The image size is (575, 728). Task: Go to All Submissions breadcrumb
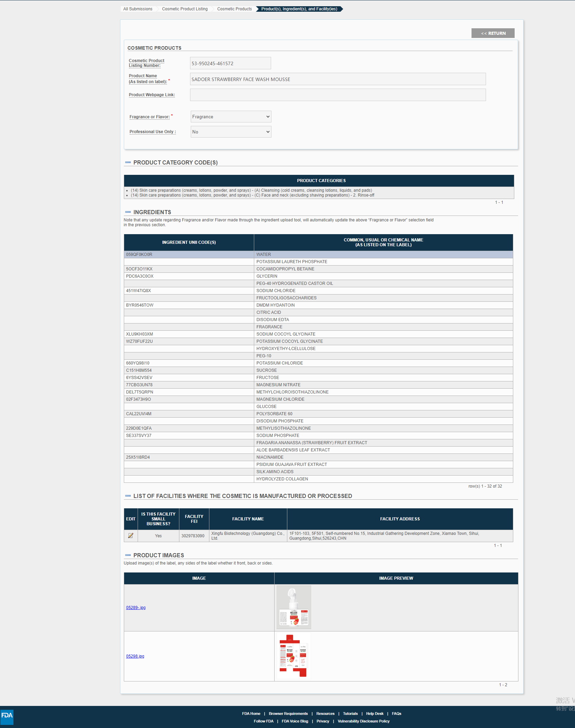138,9
